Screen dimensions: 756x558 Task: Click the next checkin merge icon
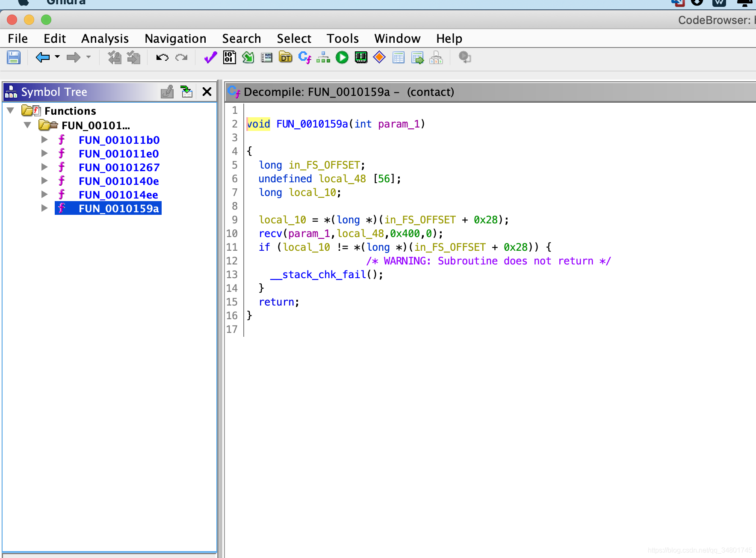point(134,57)
